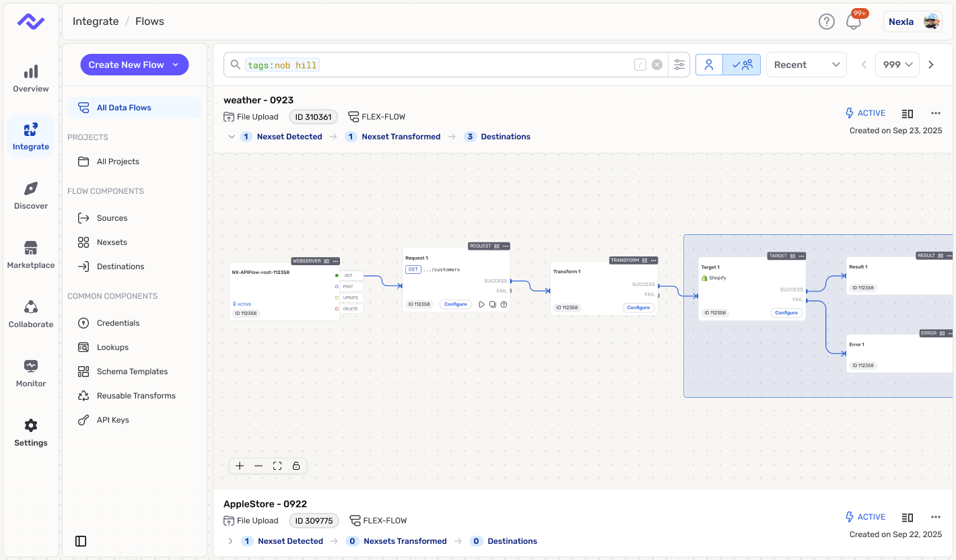Toggle the canvas lock icon
This screenshot has width=956, height=560.
pos(296,465)
